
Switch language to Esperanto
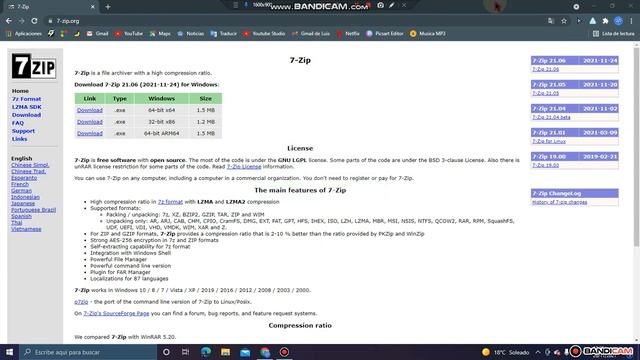pos(24,178)
